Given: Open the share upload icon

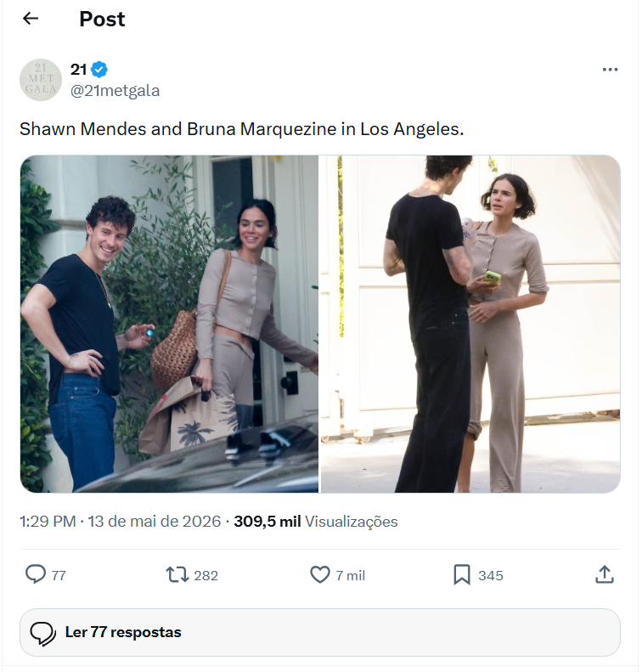Looking at the screenshot, I should (605, 574).
